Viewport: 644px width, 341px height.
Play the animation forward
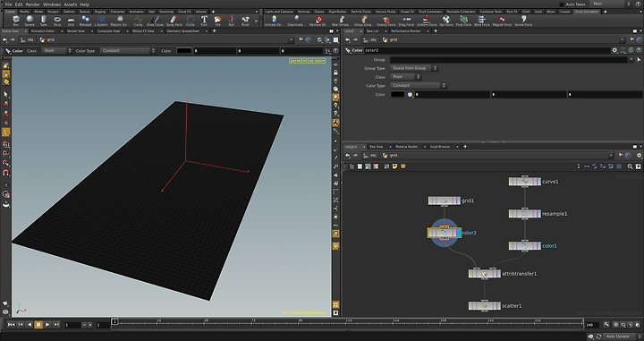click(47, 325)
